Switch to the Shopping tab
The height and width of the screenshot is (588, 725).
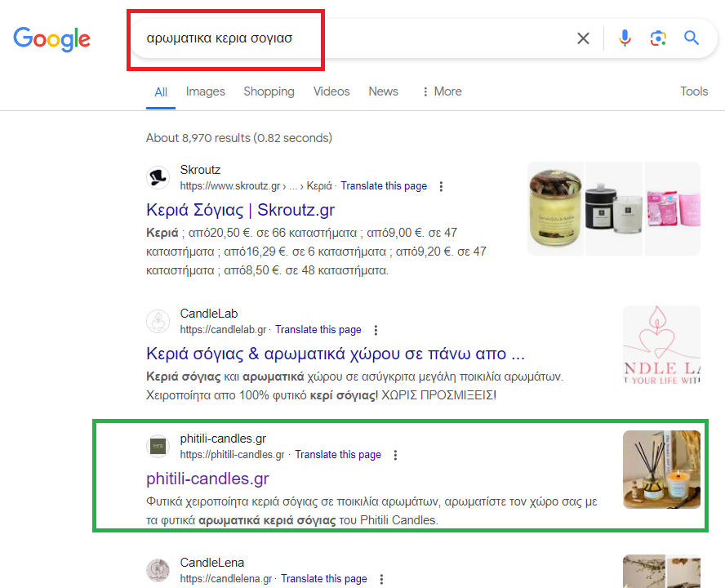pos(269,91)
